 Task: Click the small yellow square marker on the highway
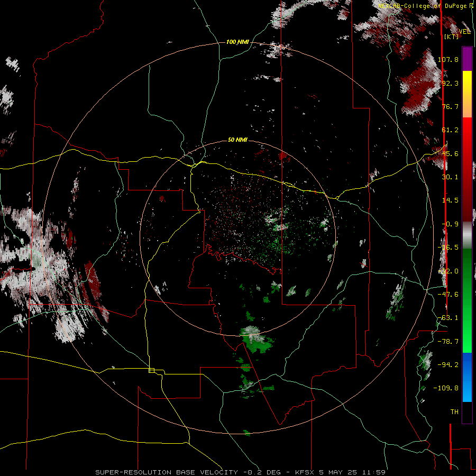click(151, 370)
